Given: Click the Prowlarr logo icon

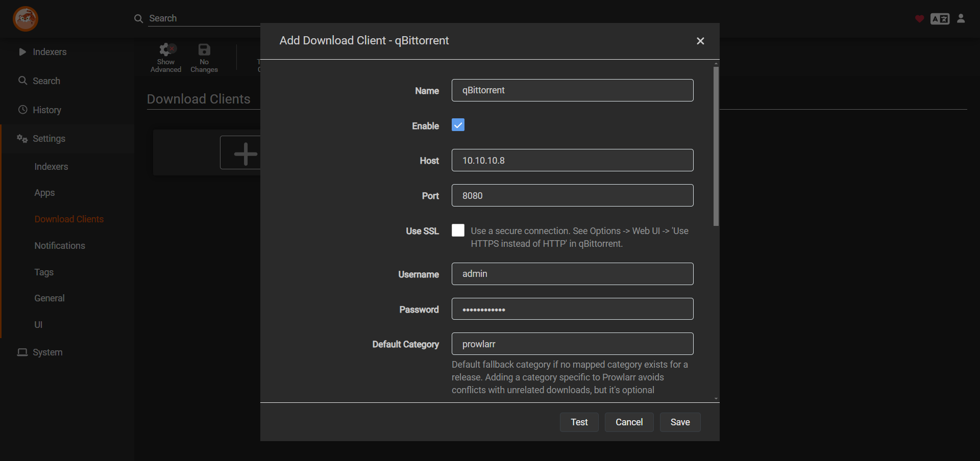Looking at the screenshot, I should tap(25, 19).
